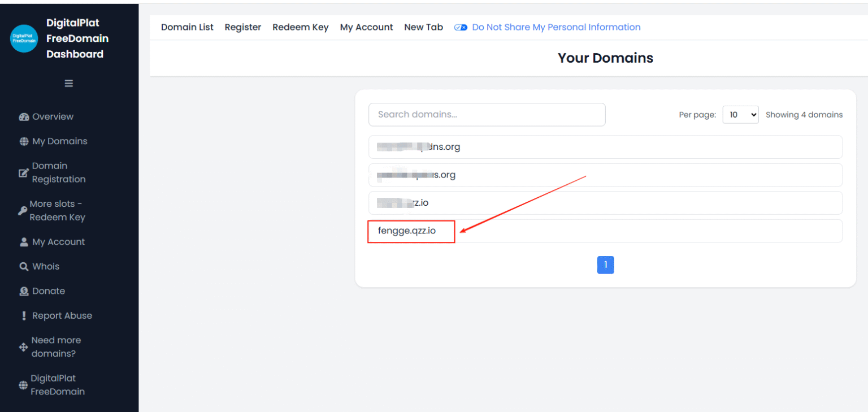Open the Register menu item
The height and width of the screenshot is (412, 868).
(243, 27)
